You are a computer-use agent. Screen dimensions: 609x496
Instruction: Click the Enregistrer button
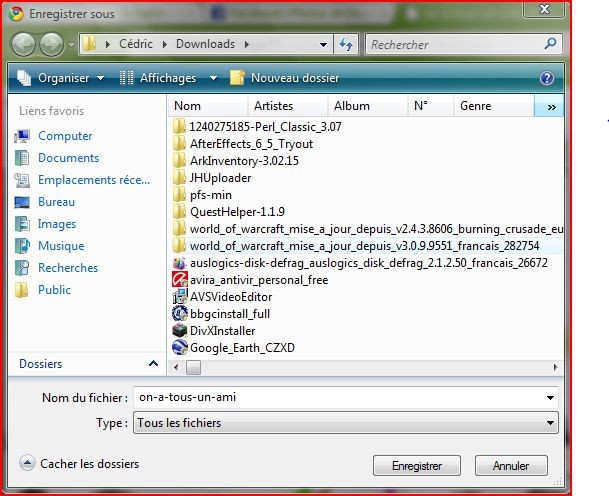[x=417, y=465]
